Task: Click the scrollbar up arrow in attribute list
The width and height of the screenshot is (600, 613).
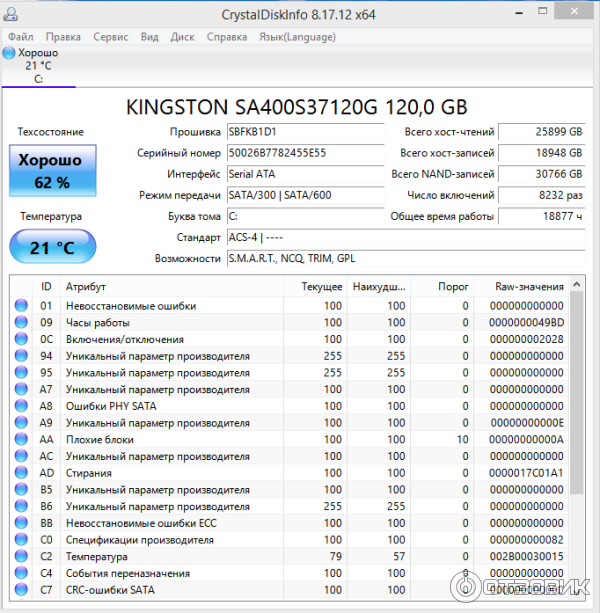Action: pyautogui.click(x=577, y=285)
